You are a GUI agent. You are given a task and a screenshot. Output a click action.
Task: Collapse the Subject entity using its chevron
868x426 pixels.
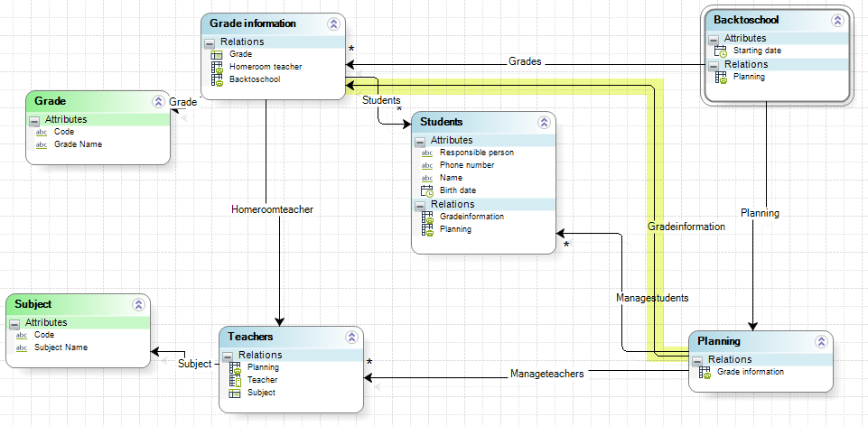click(x=138, y=304)
